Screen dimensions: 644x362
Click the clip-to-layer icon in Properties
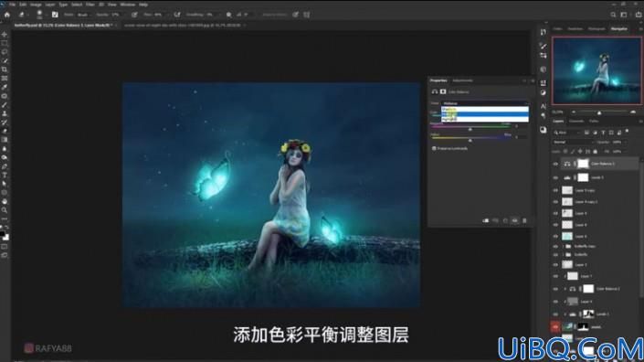[485, 220]
